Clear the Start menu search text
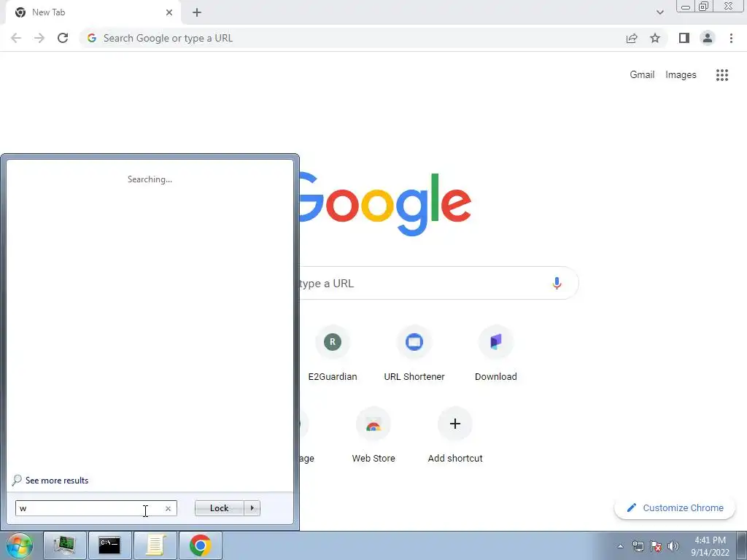747x560 pixels. [x=169, y=508]
